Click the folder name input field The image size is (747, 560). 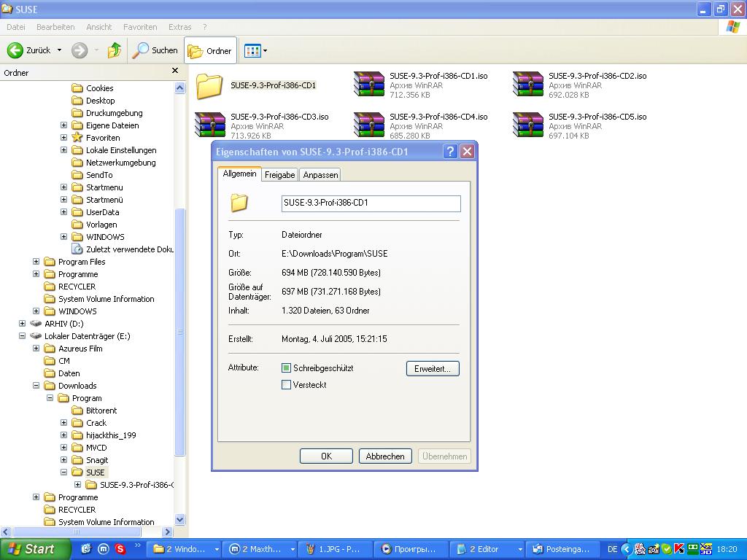[x=371, y=203]
